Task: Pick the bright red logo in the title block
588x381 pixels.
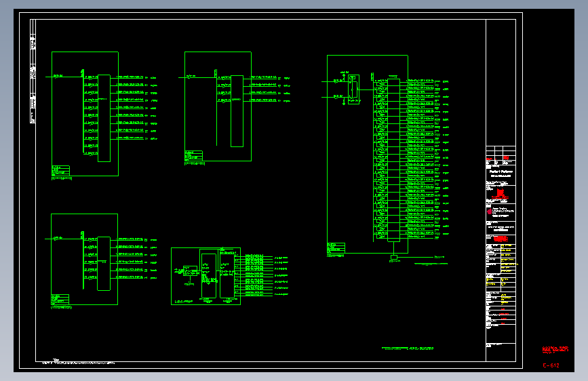Action: tap(500, 195)
